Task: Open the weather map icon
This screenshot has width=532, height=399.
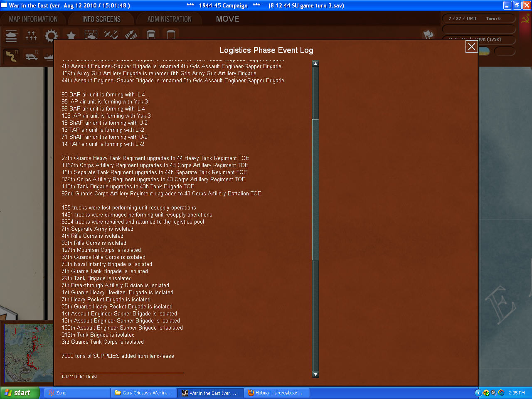Action: 91,35
